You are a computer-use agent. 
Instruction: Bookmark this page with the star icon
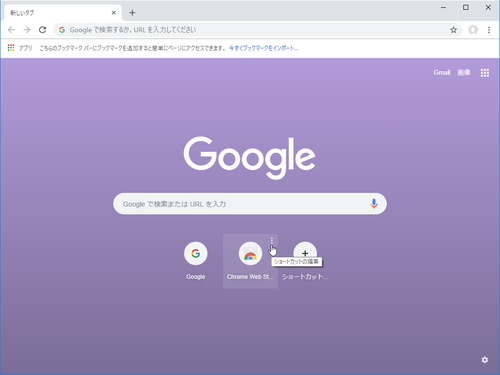453,30
